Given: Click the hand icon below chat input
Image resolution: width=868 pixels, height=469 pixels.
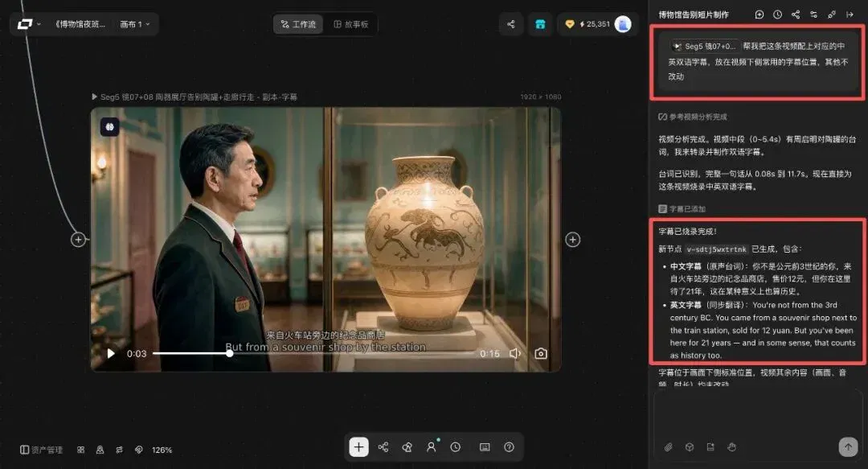Looking at the screenshot, I should [x=732, y=446].
